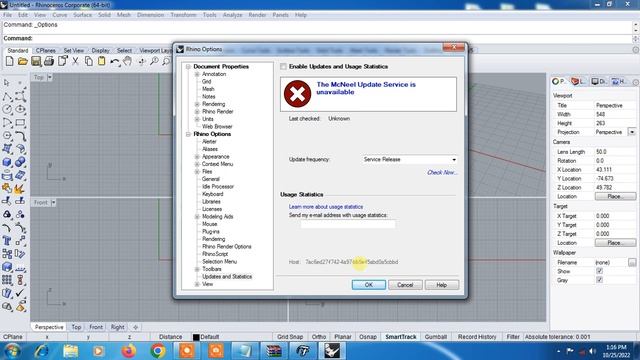Viewport: 640px width, 360px height.
Task: Switch to the Set View toolbar tab
Action: click(x=73, y=51)
